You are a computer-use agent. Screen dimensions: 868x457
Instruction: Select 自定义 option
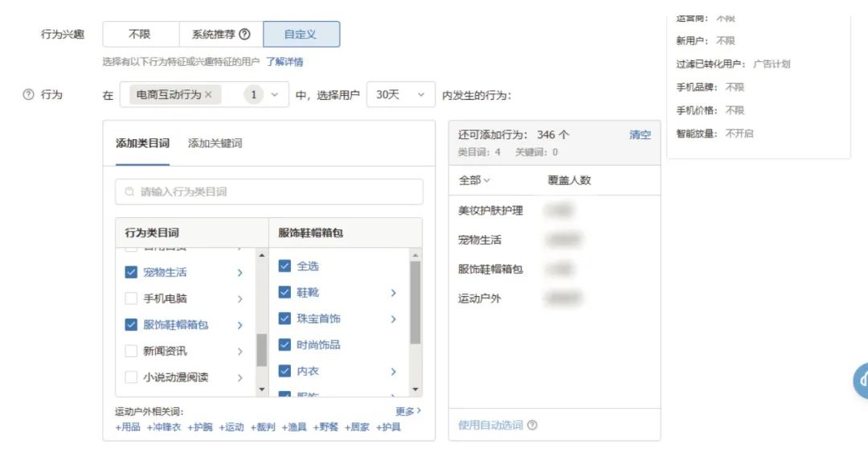click(x=301, y=35)
